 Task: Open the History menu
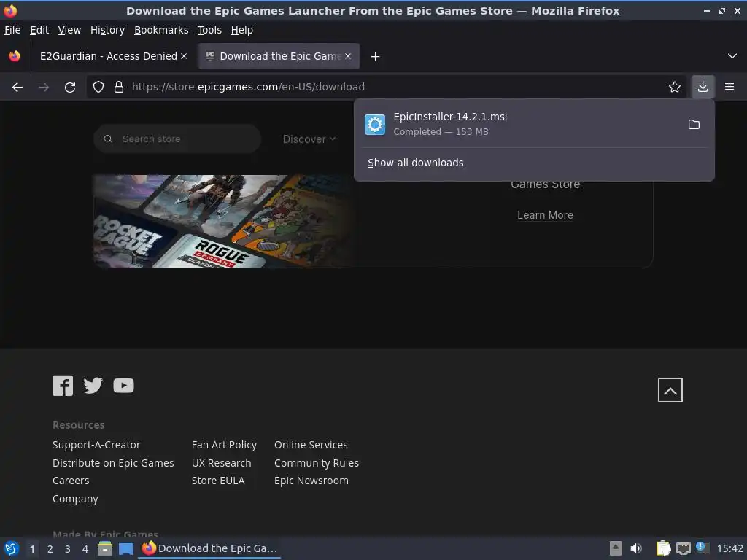tap(108, 30)
